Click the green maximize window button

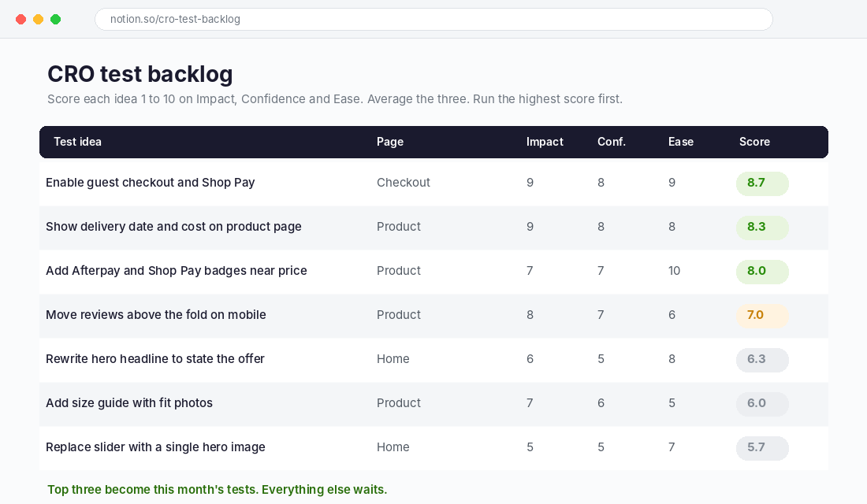tap(55, 20)
